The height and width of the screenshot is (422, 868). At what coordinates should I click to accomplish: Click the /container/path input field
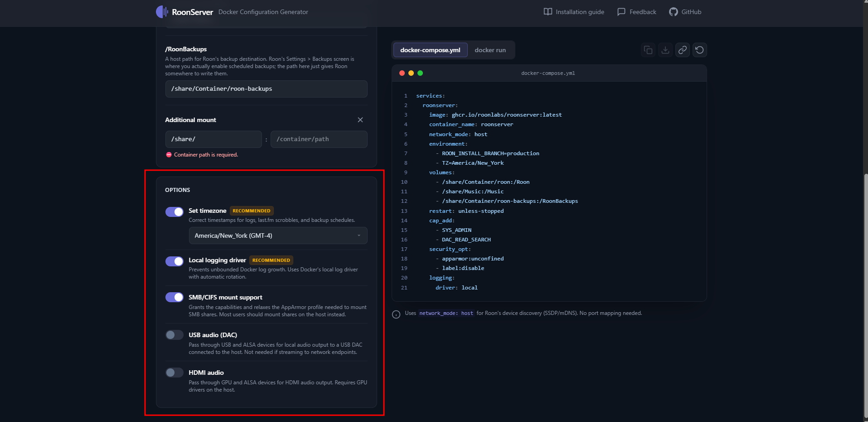(x=319, y=139)
